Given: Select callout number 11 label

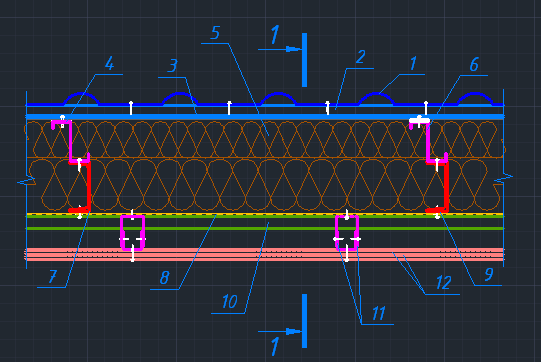Looking at the screenshot, I should click(x=378, y=313).
